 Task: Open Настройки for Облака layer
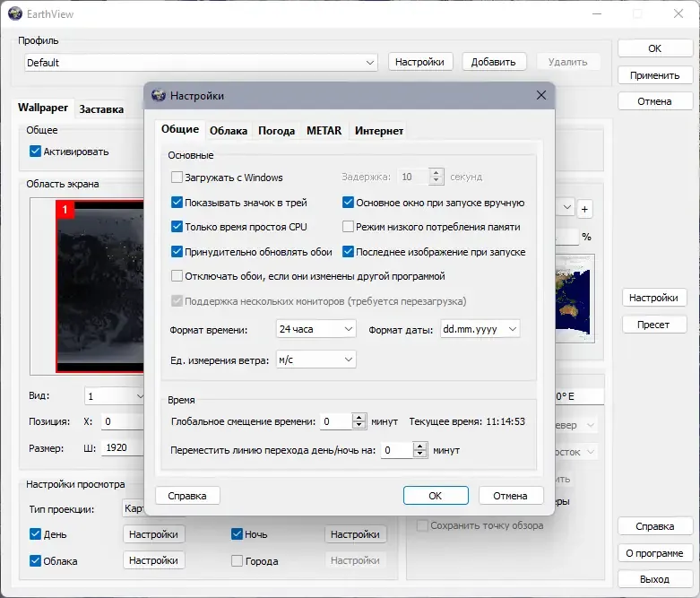pyautogui.click(x=153, y=560)
